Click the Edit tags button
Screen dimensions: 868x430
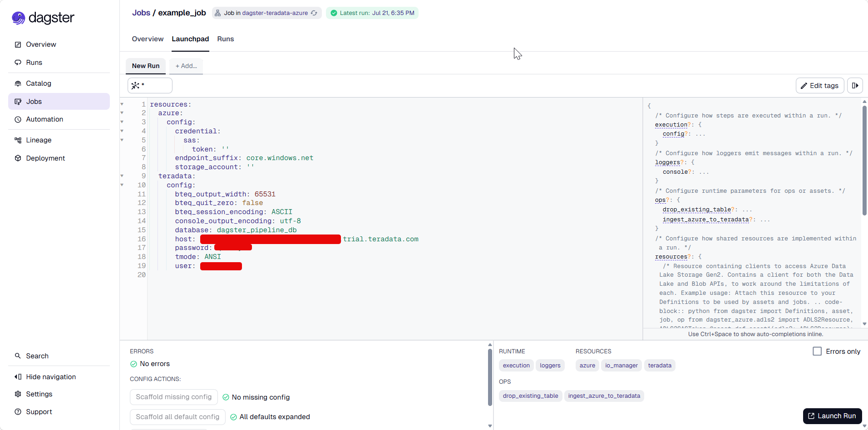(x=820, y=86)
